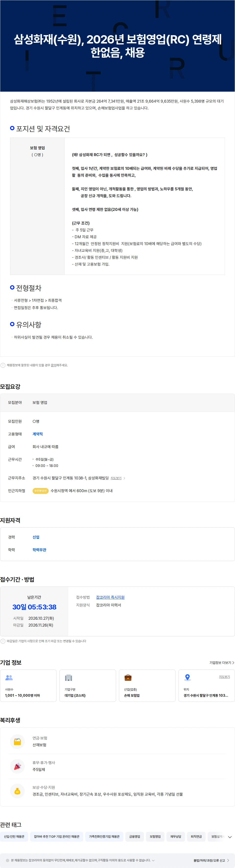Image resolution: width=235 pixels, height=868 pixels.
Task: Click the 학력무관 education link
Action: point(39,550)
